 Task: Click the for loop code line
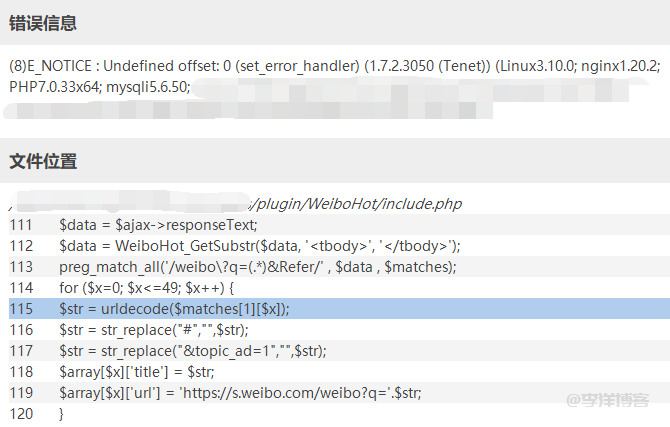point(146,287)
